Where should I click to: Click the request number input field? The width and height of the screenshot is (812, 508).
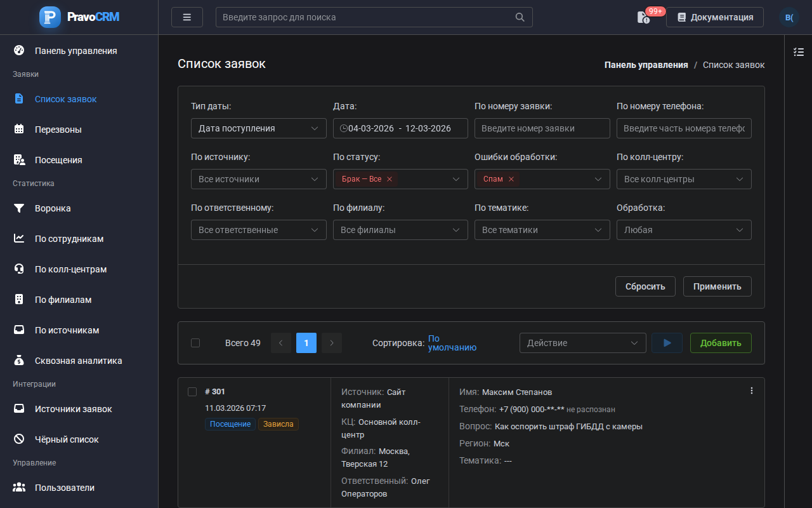542,128
